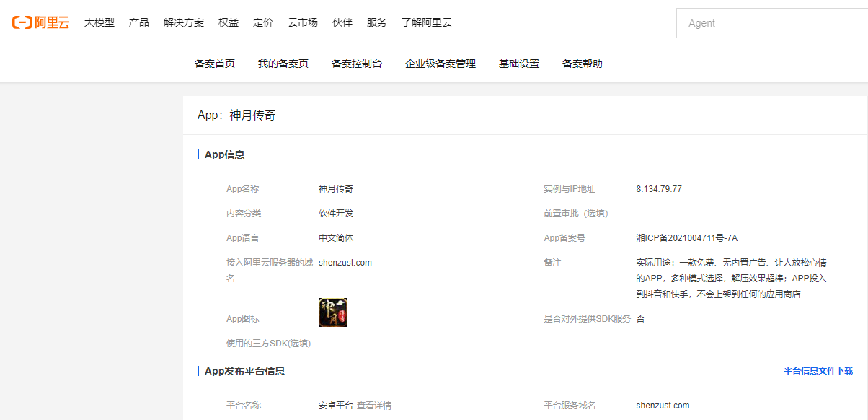The height and width of the screenshot is (420, 868).
Task: Open the 伙伴 menu
Action: point(342,22)
